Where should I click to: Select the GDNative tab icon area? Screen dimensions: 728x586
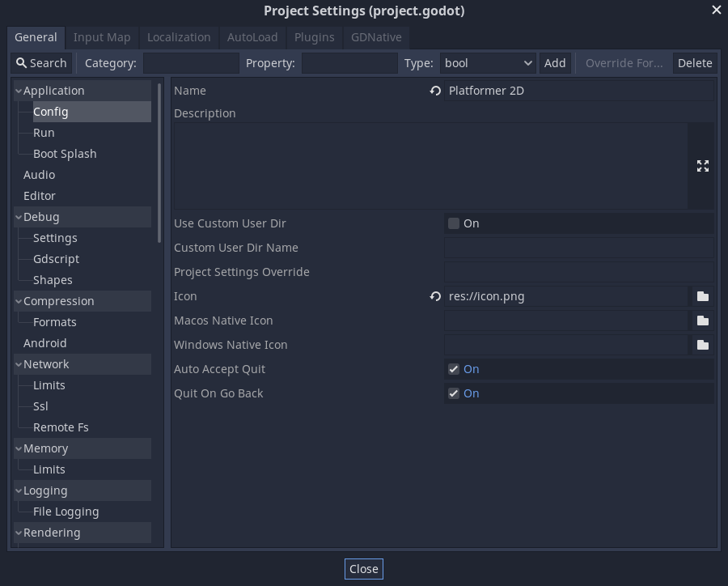[377, 37]
